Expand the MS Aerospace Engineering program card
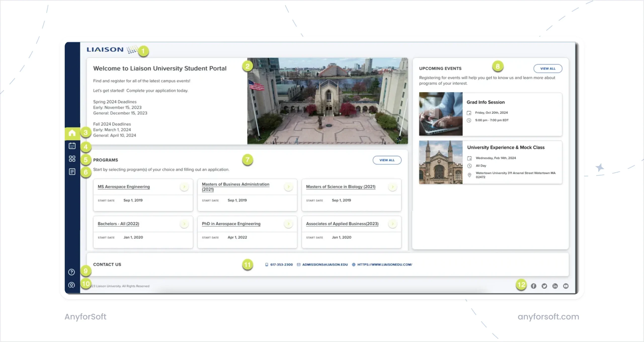This screenshot has width=644, height=342. tap(184, 186)
